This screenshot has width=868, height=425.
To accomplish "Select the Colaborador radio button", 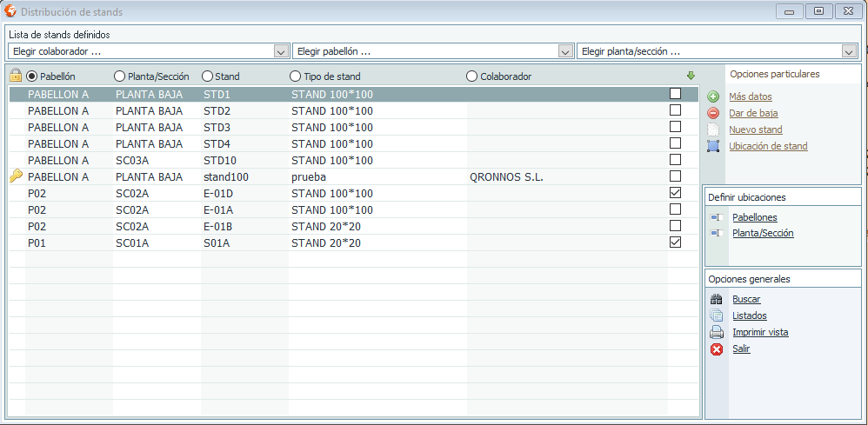I will click(472, 76).
